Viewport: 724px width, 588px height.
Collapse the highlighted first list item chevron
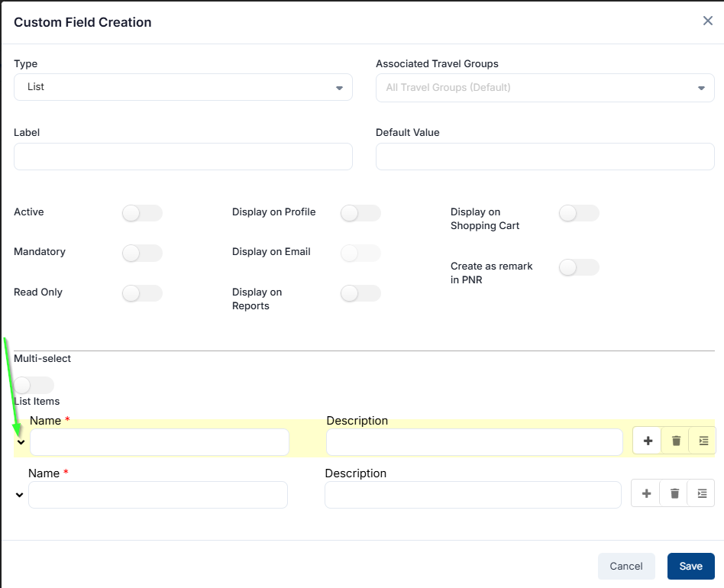[21, 442]
